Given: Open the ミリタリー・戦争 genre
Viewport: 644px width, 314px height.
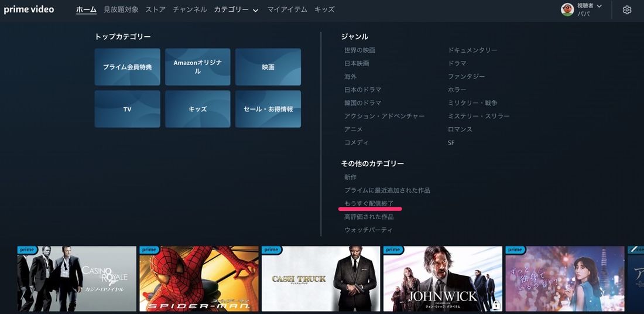Looking at the screenshot, I should 472,103.
